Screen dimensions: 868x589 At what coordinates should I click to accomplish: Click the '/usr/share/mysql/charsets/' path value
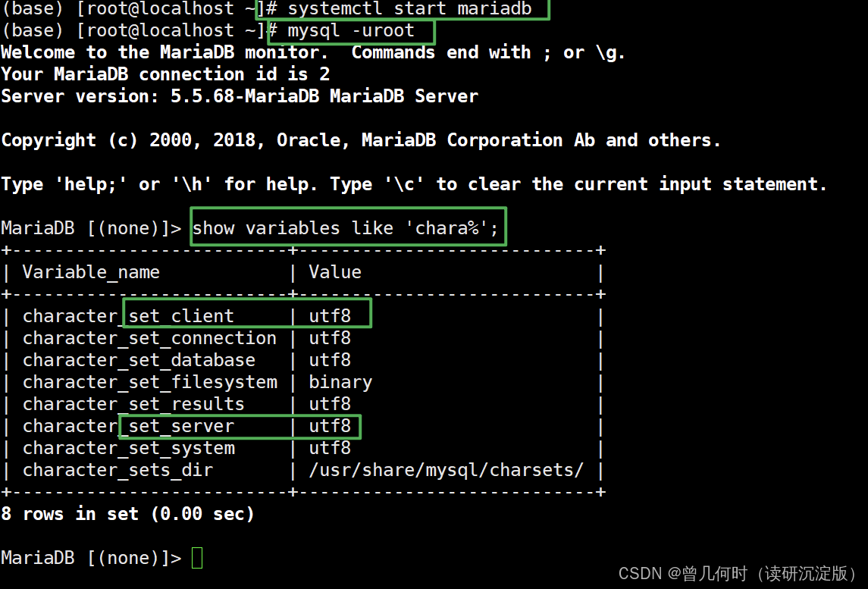(447, 470)
